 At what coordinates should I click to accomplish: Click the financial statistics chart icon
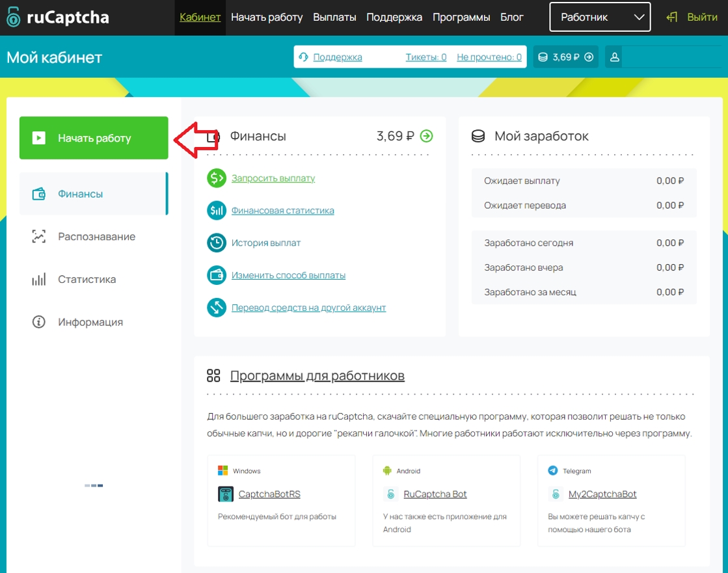pos(217,210)
